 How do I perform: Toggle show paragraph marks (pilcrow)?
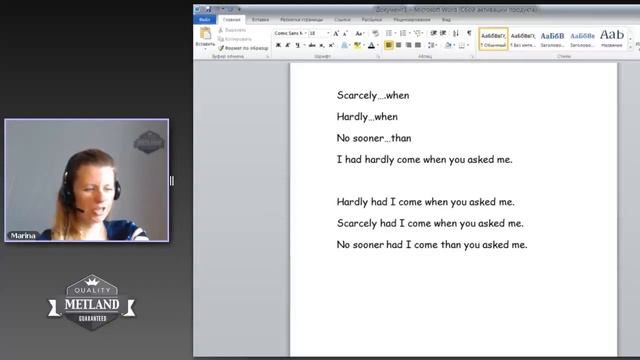(469, 33)
